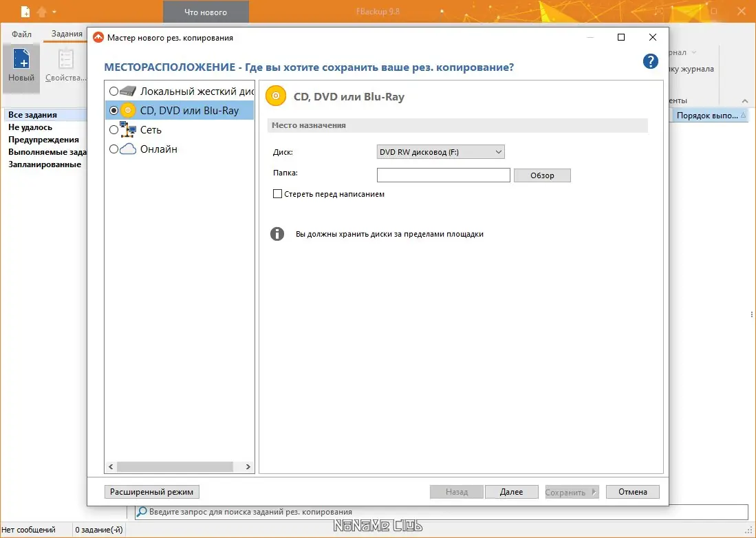756x538 pixels.
Task: Select Локальный жесткий диск radio button
Action: pos(114,91)
